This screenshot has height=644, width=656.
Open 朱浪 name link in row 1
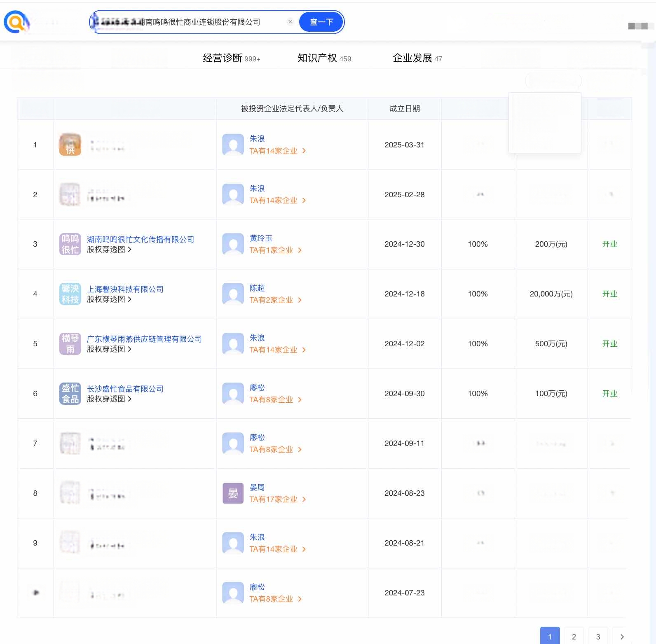point(257,139)
